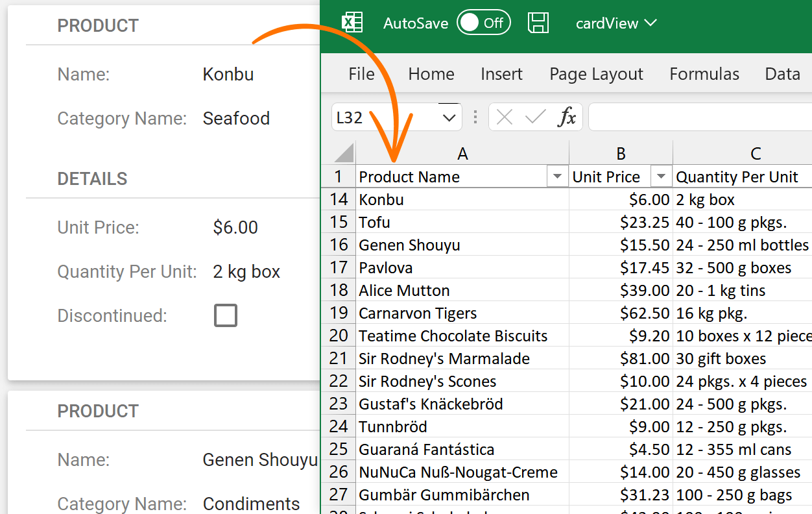Click the Enter checkmark formula bar icon
812x514 pixels.
pos(535,117)
